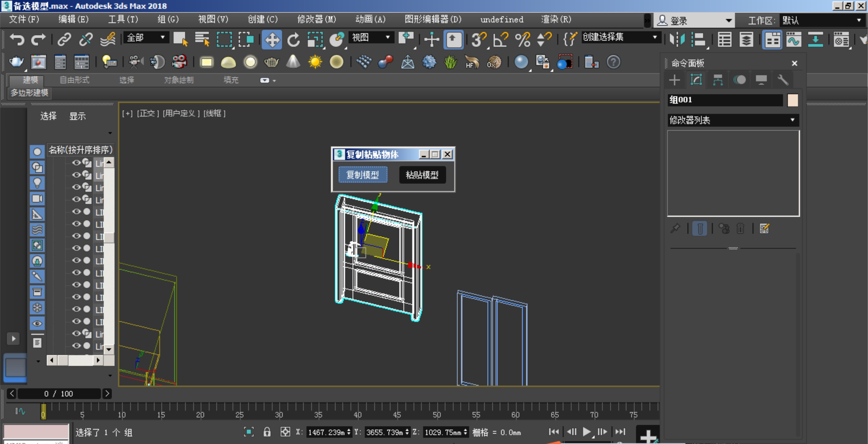Viewport: 868px width, 444px height.
Task: Click the Mirror tool icon
Action: (677, 40)
